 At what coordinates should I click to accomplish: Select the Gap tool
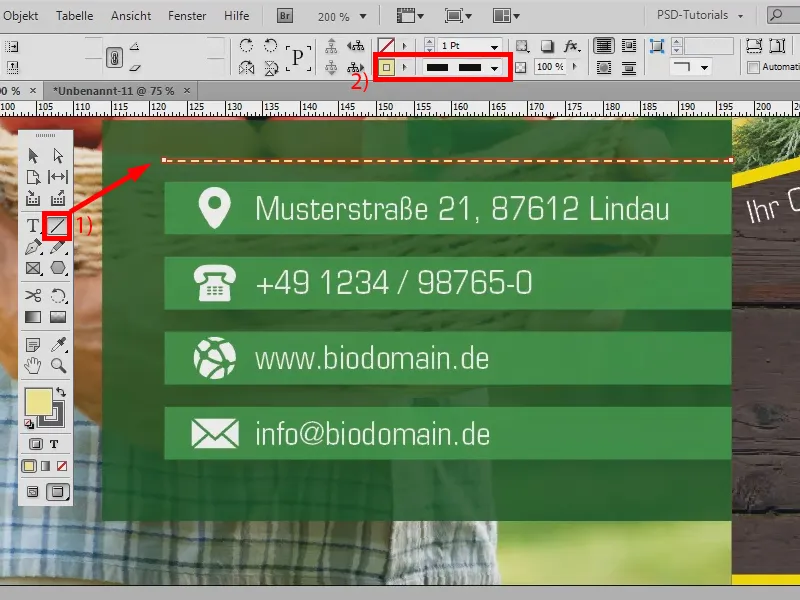click(58, 177)
